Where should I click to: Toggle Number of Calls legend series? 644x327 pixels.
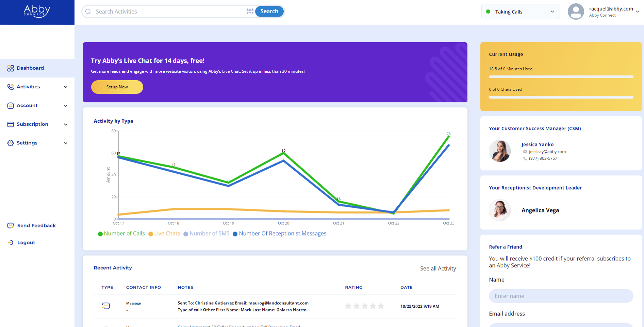[121, 234]
